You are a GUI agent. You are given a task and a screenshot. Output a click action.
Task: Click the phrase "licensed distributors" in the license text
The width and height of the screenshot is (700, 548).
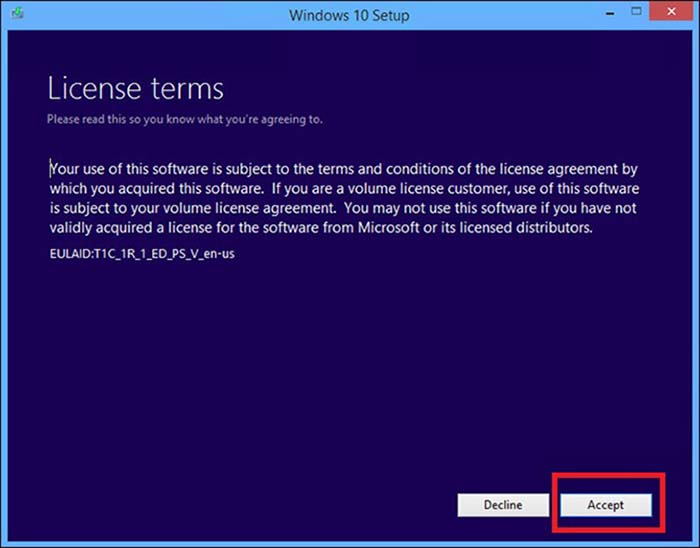point(525,228)
